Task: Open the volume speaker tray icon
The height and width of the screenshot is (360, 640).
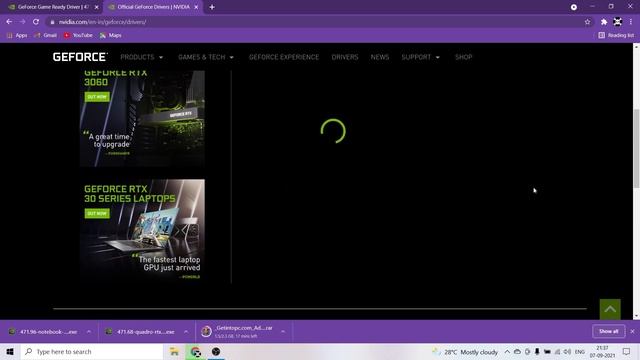Action: coord(567,352)
